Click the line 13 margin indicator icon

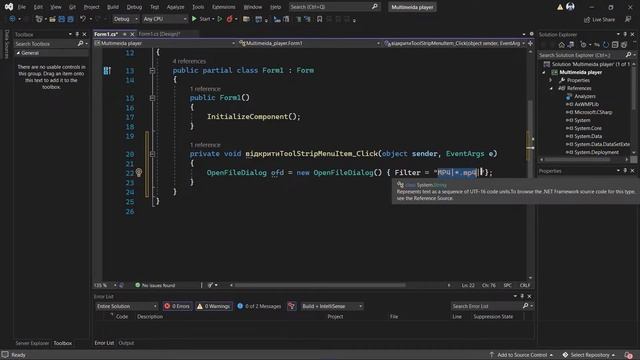tap(107, 71)
